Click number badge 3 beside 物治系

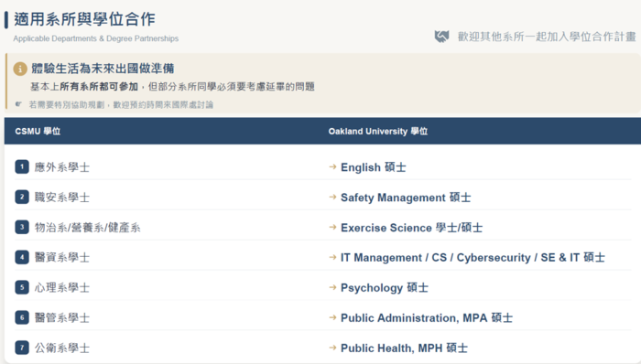tap(22, 228)
